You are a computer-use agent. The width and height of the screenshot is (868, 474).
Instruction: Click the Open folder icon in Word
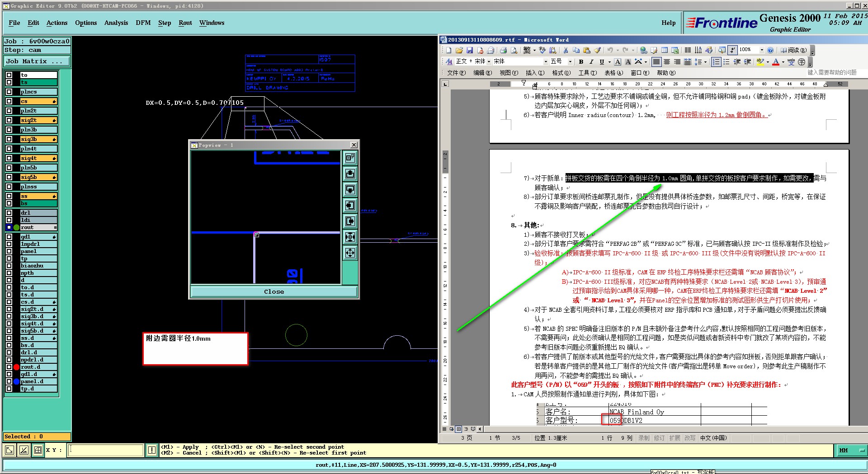(459, 50)
